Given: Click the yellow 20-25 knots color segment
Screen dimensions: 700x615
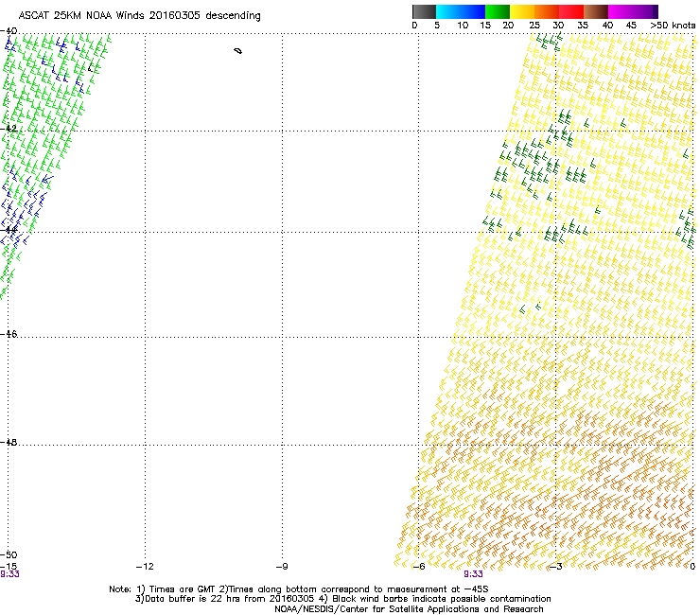Looking at the screenshot, I should click(x=522, y=11).
